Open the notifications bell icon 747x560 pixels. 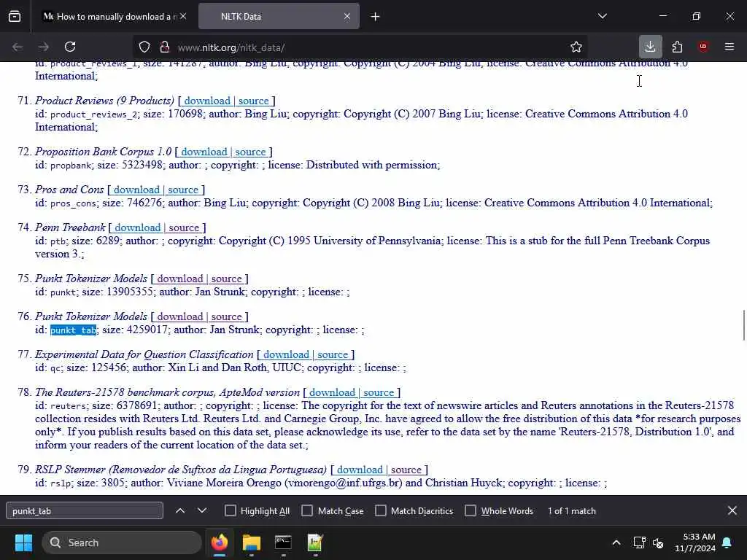(x=727, y=542)
